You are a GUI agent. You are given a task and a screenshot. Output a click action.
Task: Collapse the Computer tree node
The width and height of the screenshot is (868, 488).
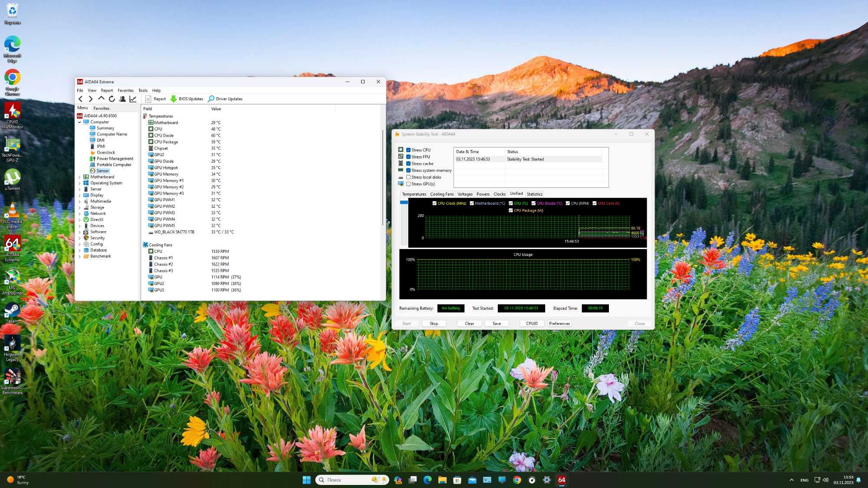pos(79,122)
